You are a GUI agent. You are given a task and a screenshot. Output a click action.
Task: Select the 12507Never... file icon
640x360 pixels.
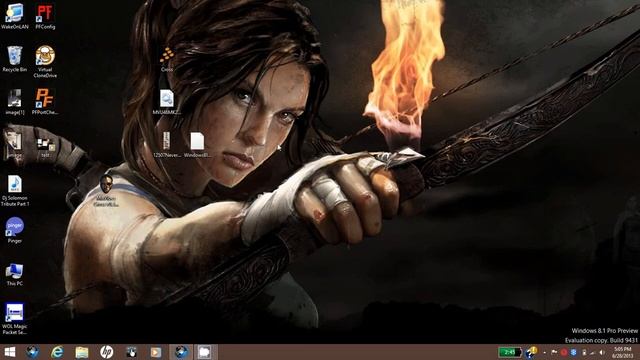point(167,144)
